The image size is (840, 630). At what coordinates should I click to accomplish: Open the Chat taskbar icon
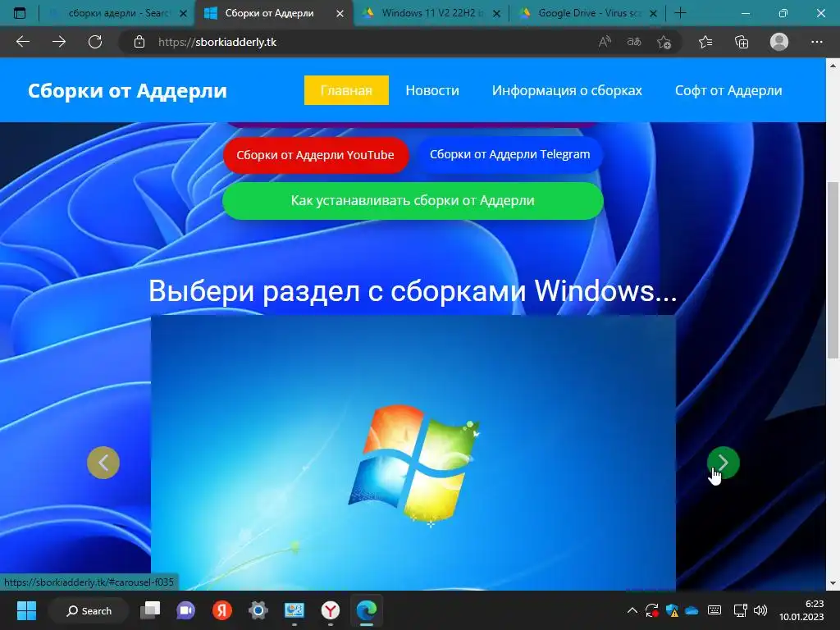186,610
